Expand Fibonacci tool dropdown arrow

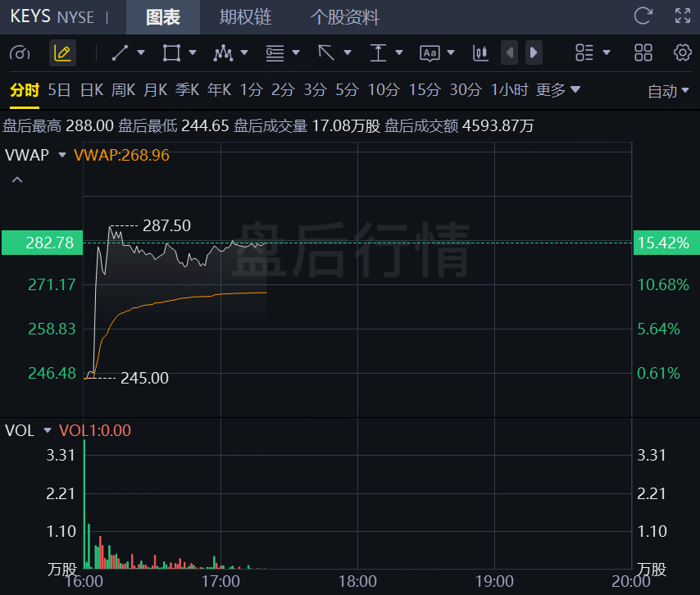click(296, 52)
